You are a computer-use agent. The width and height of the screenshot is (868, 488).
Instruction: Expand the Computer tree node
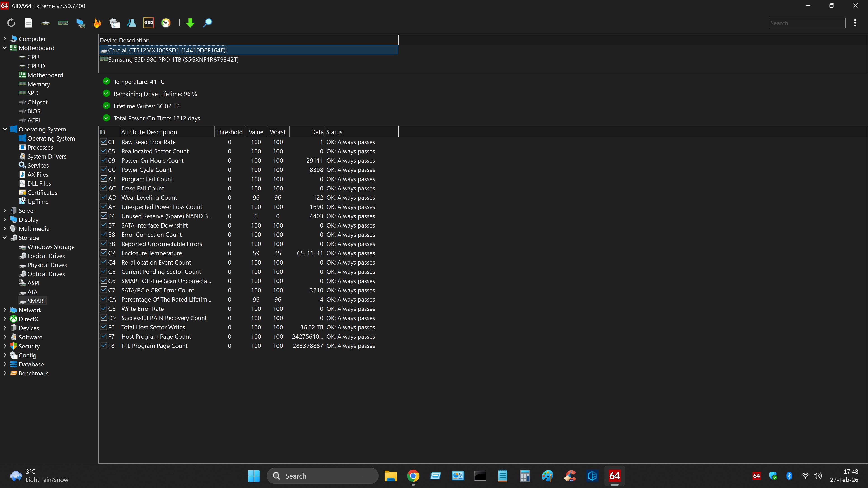(x=5, y=39)
